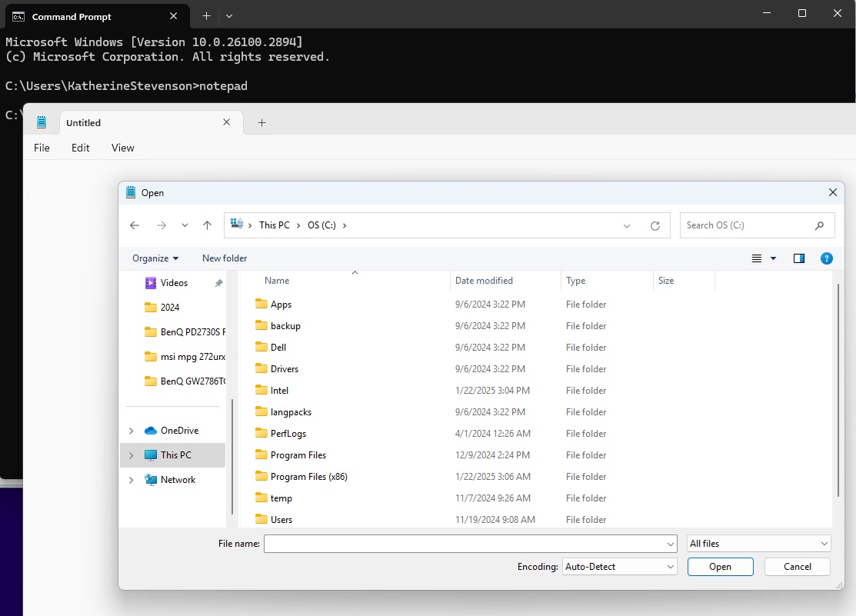Screen dimensions: 856x616
Task: Go back using the Open dialog's back arrow
Action: pos(135,225)
